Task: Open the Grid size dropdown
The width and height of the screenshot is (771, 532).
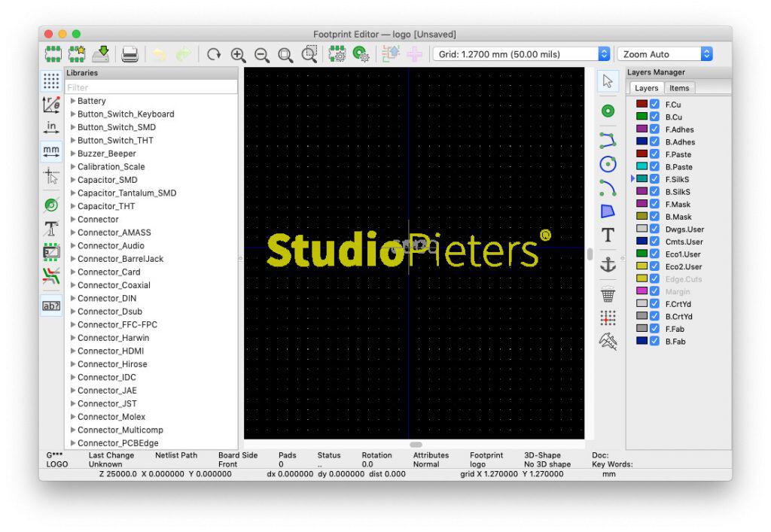Action: tap(521, 54)
